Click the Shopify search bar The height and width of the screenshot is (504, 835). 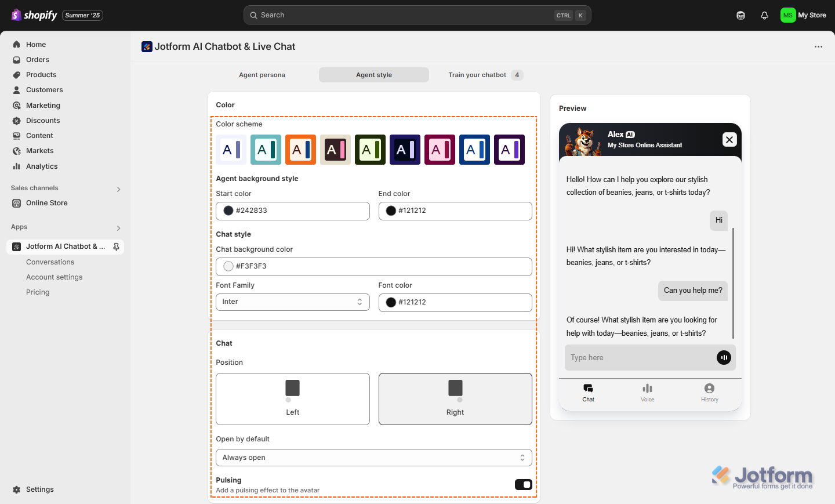tap(418, 15)
